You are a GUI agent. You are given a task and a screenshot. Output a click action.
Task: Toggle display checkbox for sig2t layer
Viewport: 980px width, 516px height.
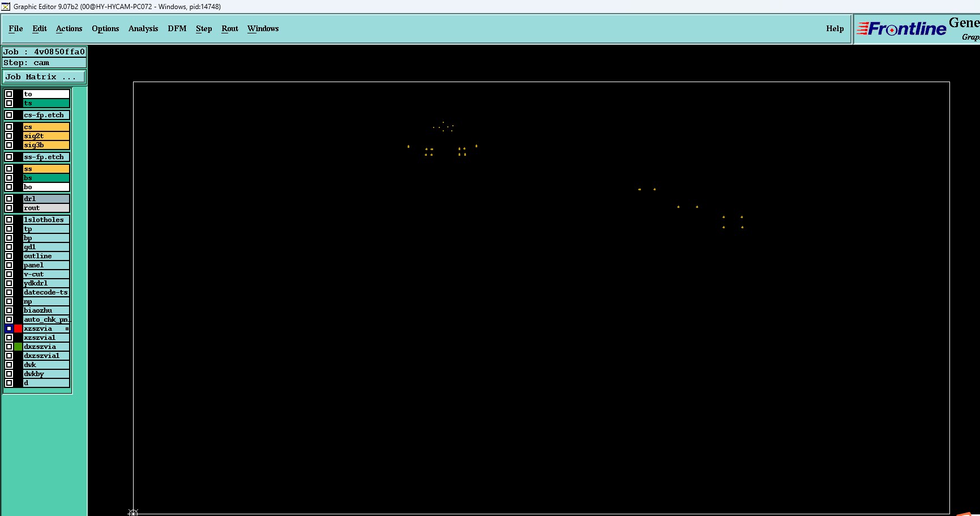tap(9, 136)
